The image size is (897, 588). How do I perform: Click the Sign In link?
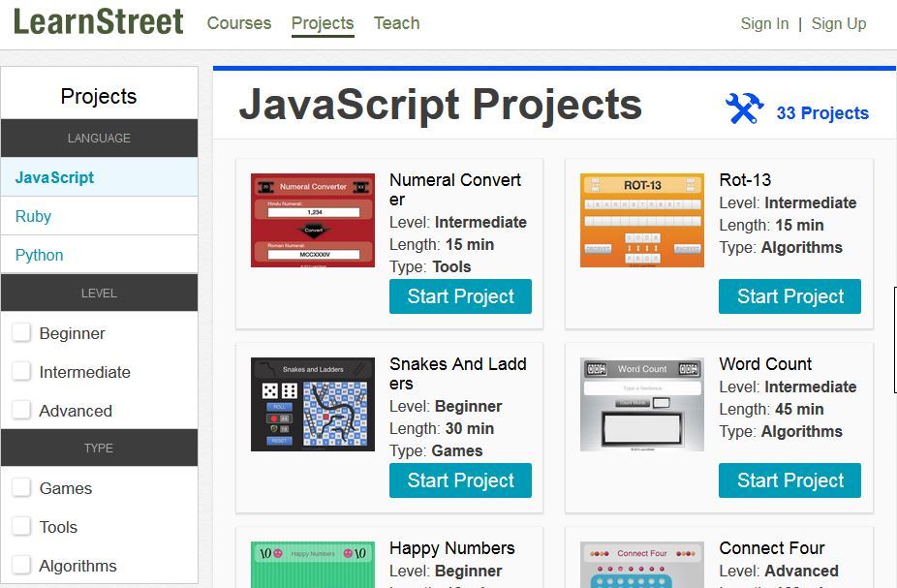click(764, 23)
